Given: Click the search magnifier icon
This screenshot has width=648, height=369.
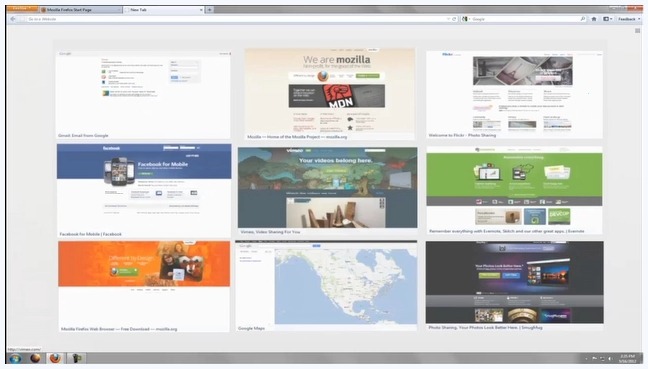Looking at the screenshot, I should pyautogui.click(x=583, y=19).
